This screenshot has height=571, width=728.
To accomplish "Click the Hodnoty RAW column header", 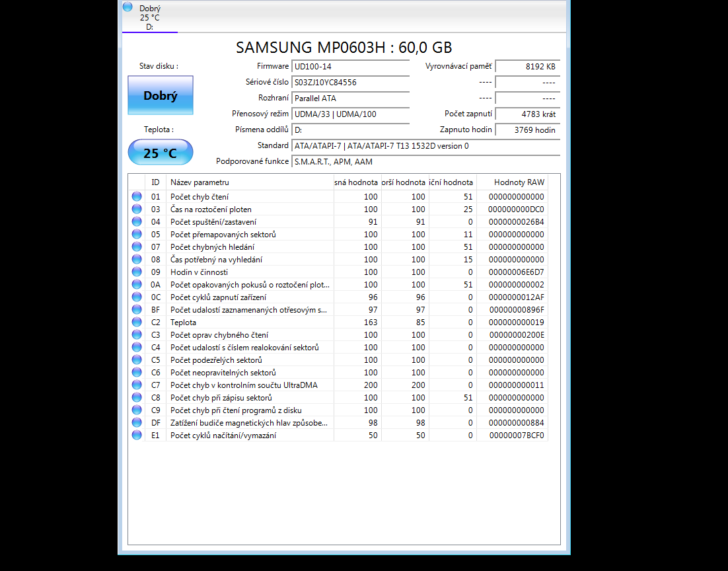I will pyautogui.click(x=512, y=182).
